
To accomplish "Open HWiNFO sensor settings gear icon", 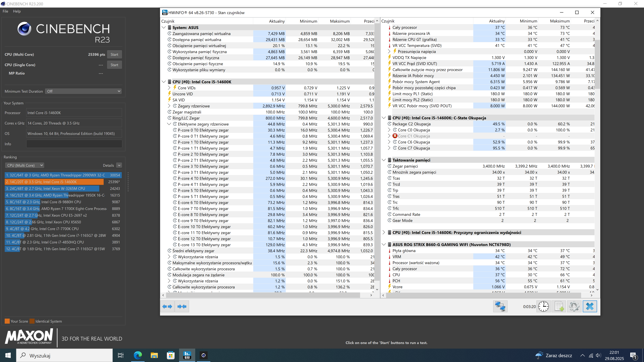I will (x=574, y=306).
